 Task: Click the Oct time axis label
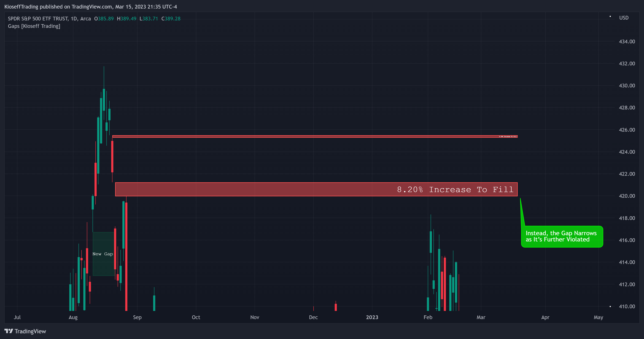pos(196,317)
